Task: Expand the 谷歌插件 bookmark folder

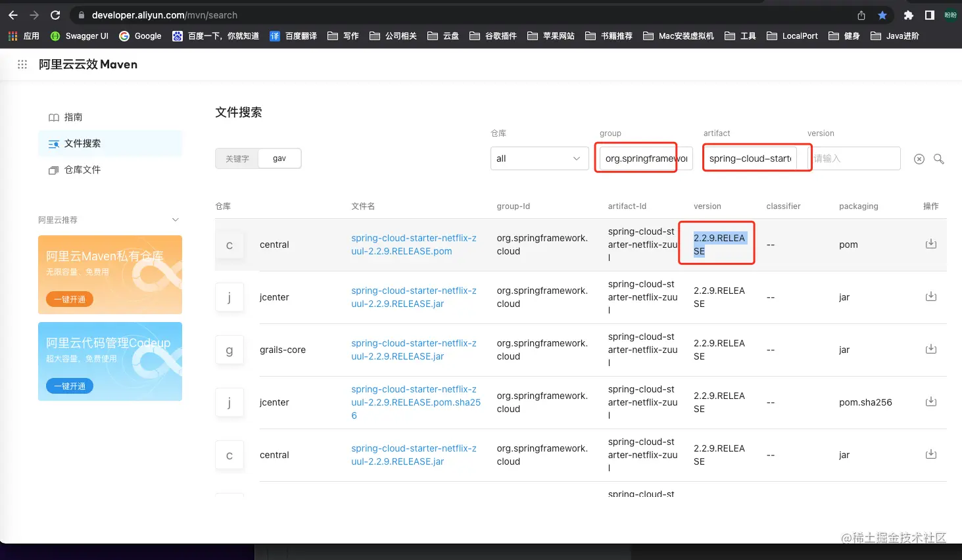Action: click(x=493, y=36)
